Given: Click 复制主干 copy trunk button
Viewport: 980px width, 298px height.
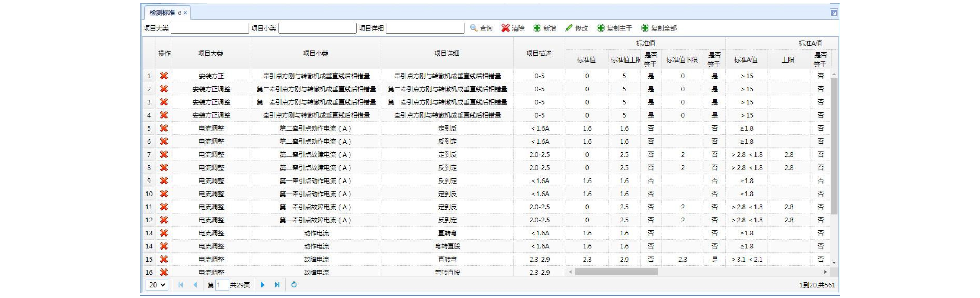Looking at the screenshot, I should [x=614, y=28].
